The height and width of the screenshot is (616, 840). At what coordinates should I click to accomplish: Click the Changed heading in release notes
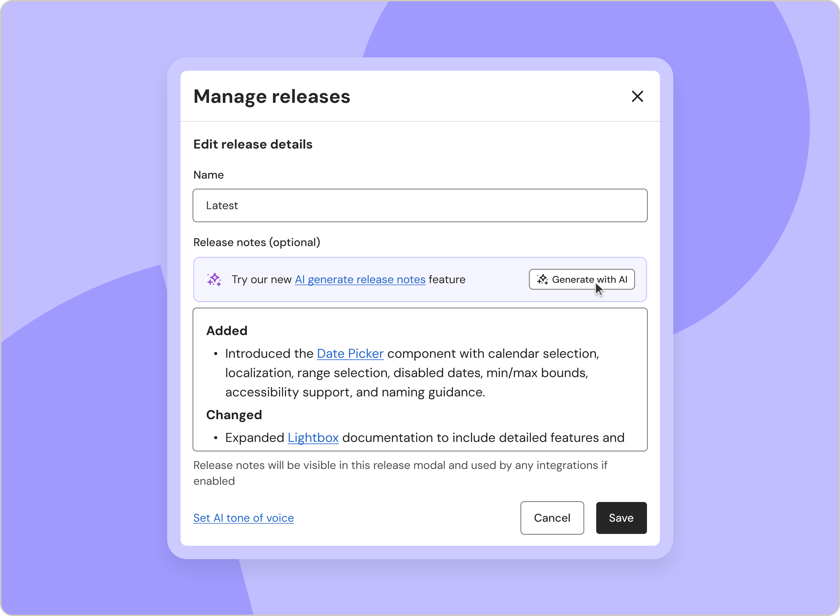[x=234, y=415]
